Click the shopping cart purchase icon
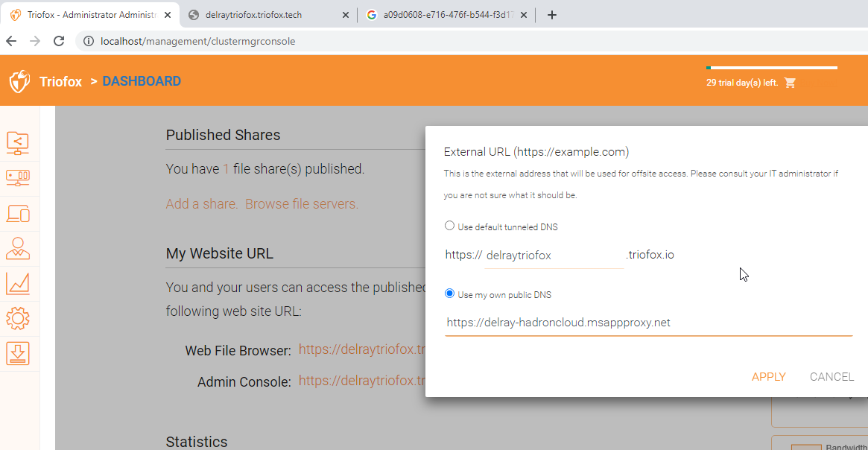The image size is (868, 450). (x=790, y=83)
